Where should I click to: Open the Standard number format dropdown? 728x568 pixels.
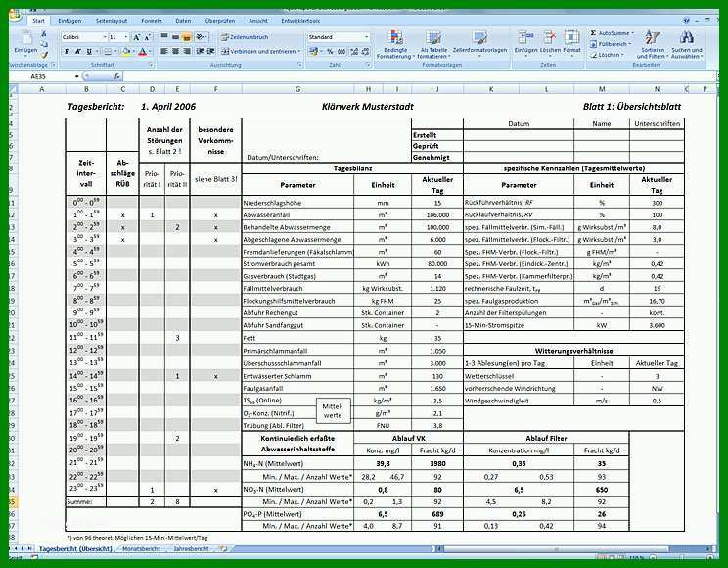point(366,36)
